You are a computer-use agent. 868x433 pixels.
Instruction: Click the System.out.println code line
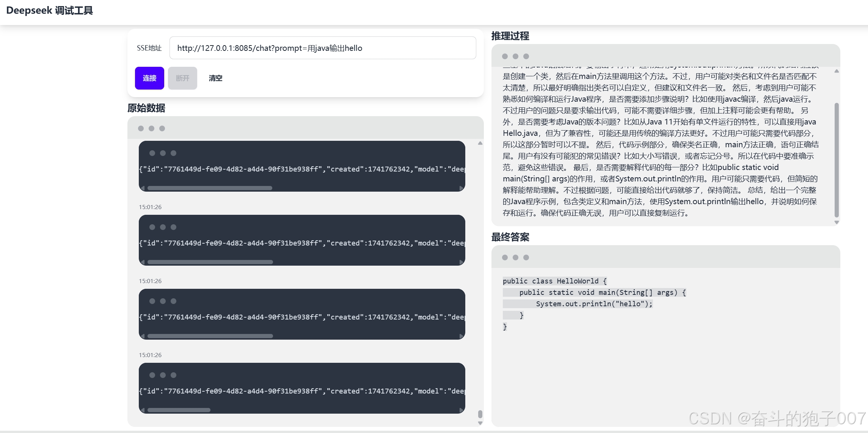pyautogui.click(x=594, y=304)
